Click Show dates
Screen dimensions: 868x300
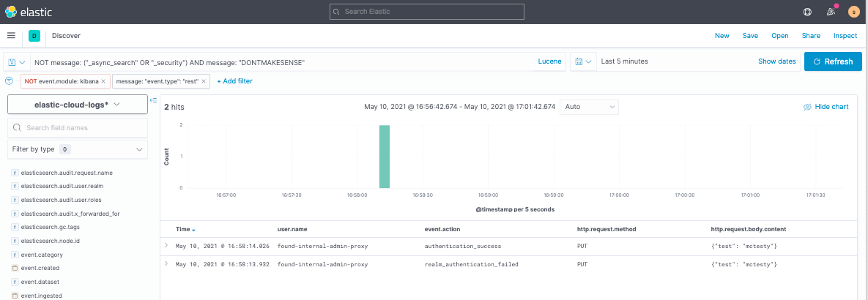point(776,62)
